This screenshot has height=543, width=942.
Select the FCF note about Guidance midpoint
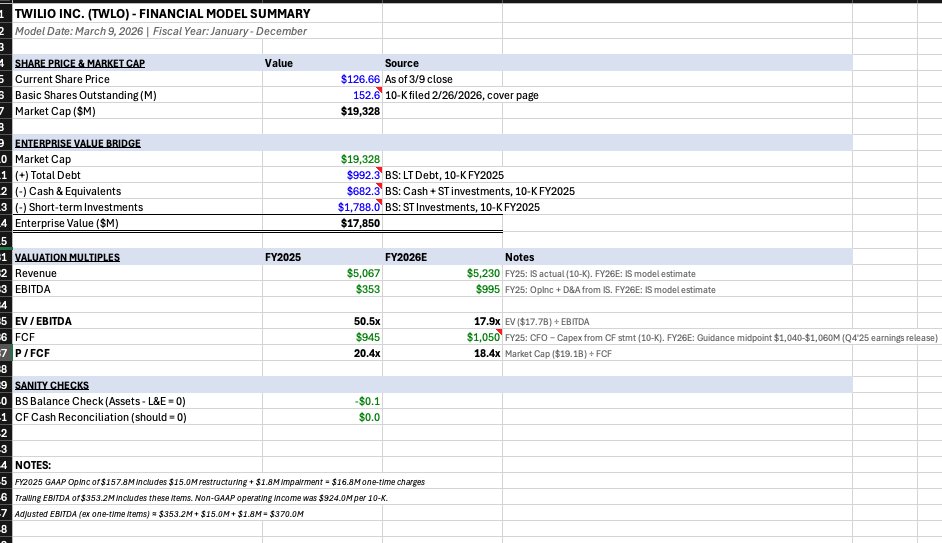coord(722,338)
